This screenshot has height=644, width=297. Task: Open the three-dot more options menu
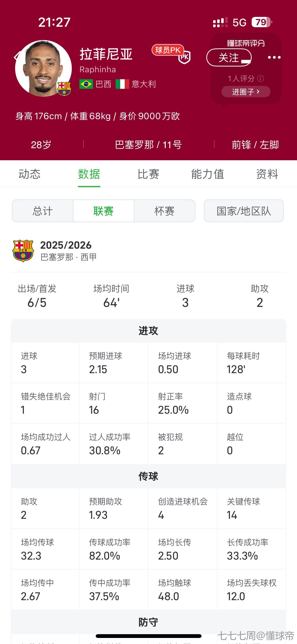(274, 57)
